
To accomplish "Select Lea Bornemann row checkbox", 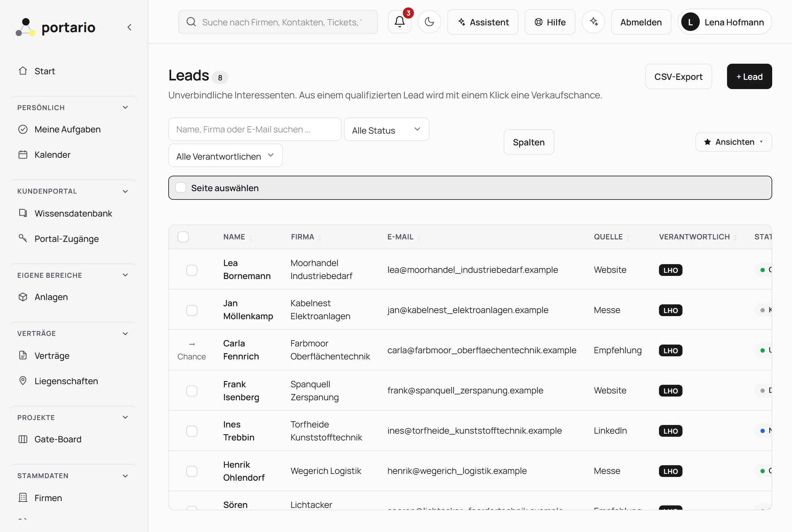I will pyautogui.click(x=192, y=270).
